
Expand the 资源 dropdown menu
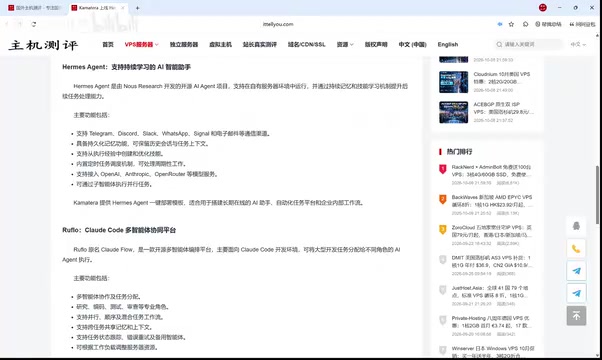345,45
